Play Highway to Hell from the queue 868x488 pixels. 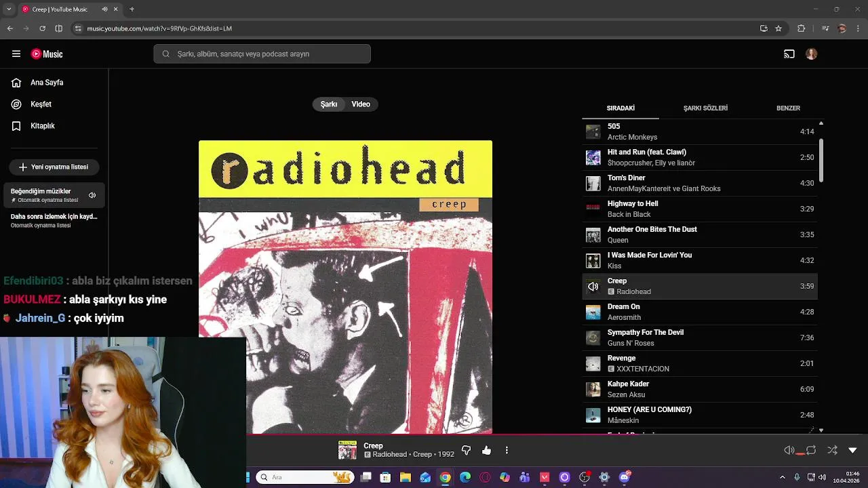pyautogui.click(x=700, y=209)
